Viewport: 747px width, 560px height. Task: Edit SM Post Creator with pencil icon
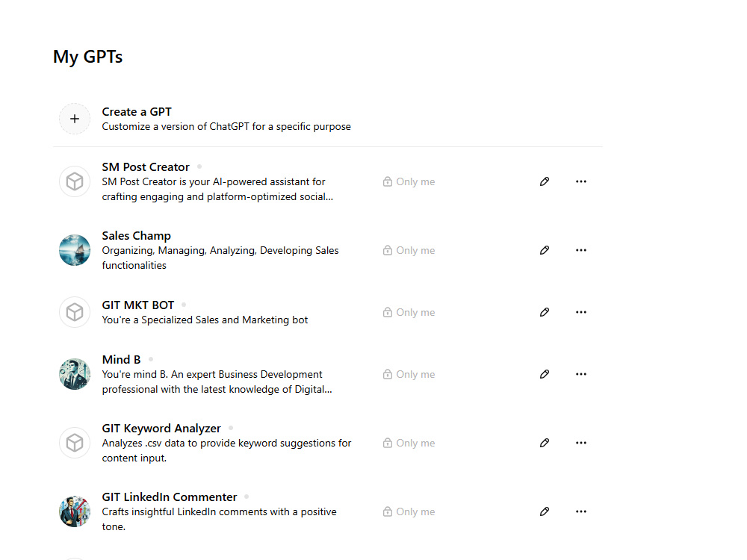tap(545, 181)
